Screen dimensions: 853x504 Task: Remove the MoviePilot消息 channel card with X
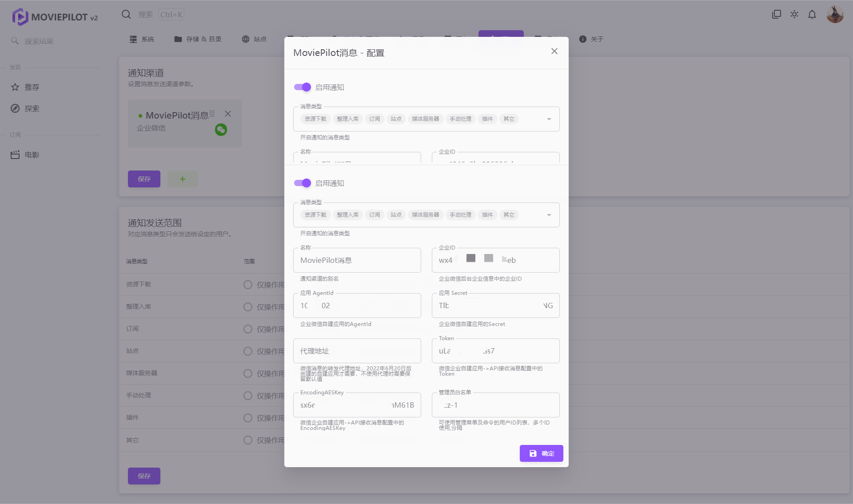tap(228, 114)
